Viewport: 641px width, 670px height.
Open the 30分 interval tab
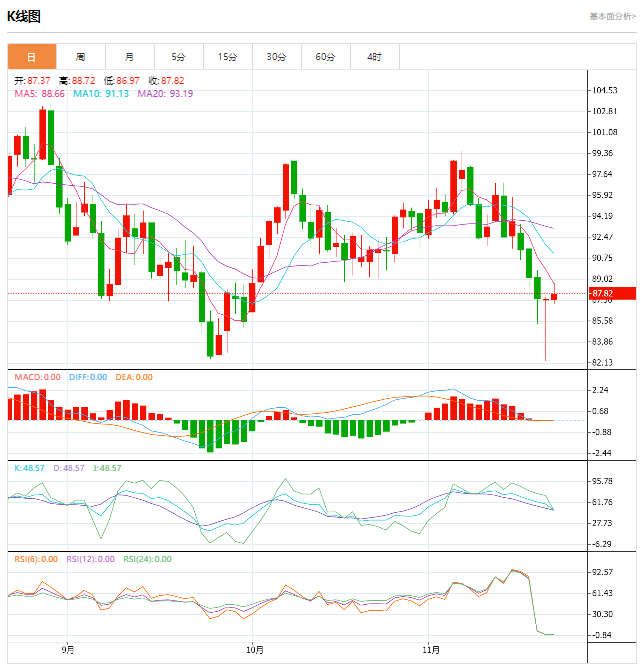pyautogui.click(x=277, y=56)
